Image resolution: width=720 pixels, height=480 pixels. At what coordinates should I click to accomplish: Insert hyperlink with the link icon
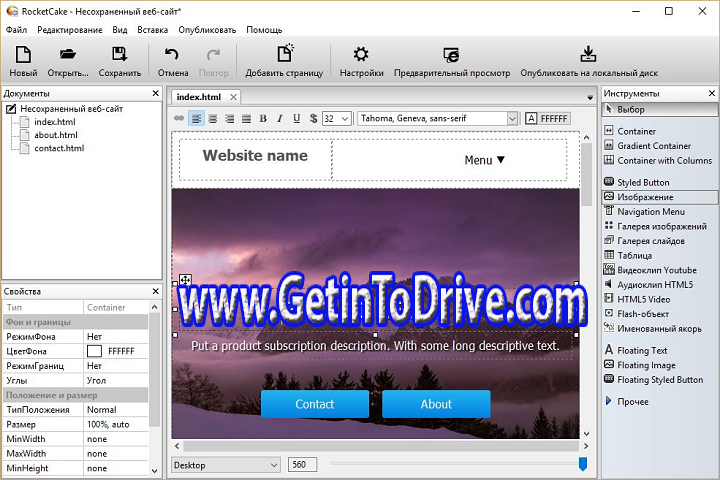179,119
